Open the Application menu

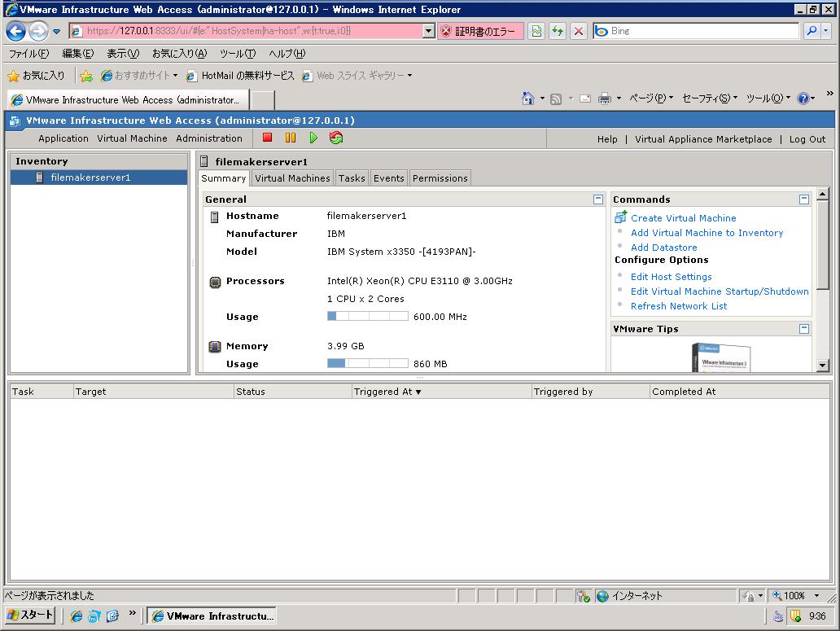(x=63, y=138)
